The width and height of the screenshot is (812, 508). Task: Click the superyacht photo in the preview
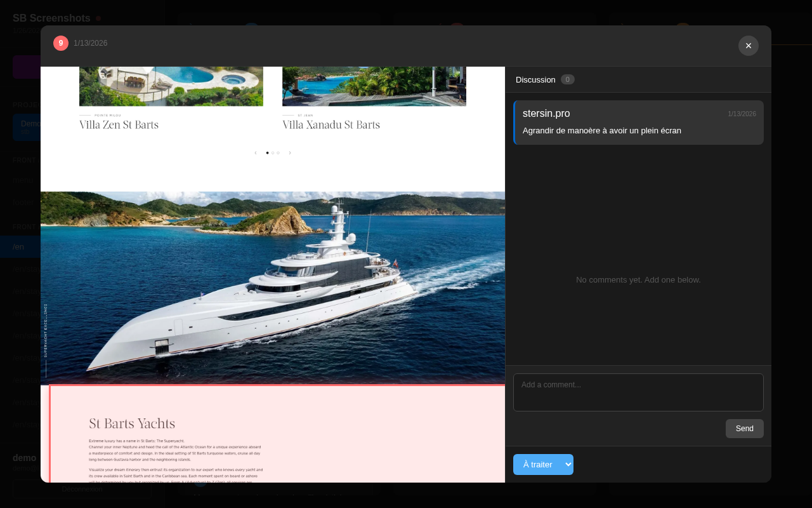[x=273, y=288]
